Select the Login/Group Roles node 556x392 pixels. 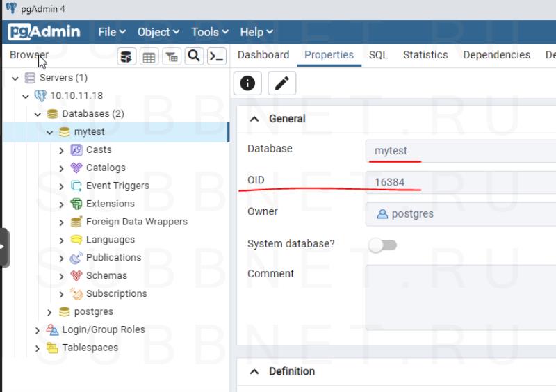103,329
